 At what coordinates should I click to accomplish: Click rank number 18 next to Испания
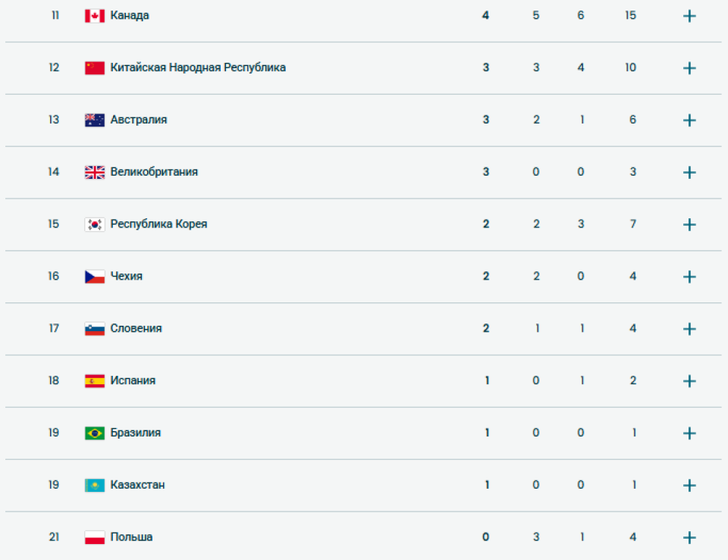[53, 380]
